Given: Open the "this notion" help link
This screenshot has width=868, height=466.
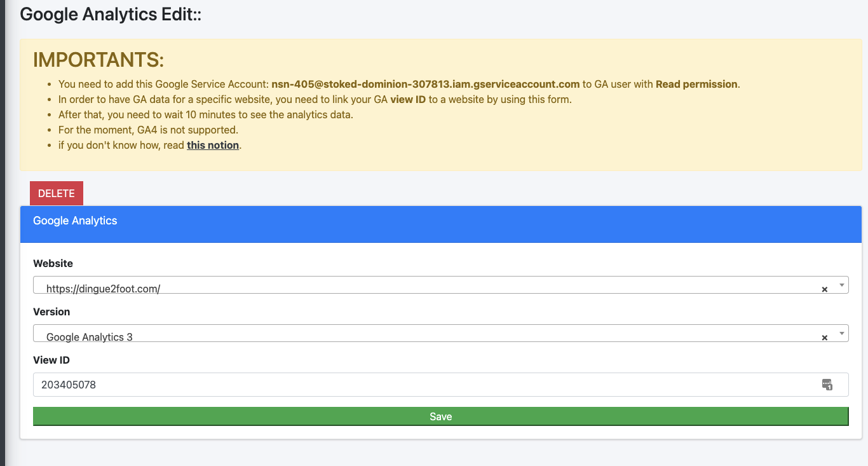Looking at the screenshot, I should point(213,145).
